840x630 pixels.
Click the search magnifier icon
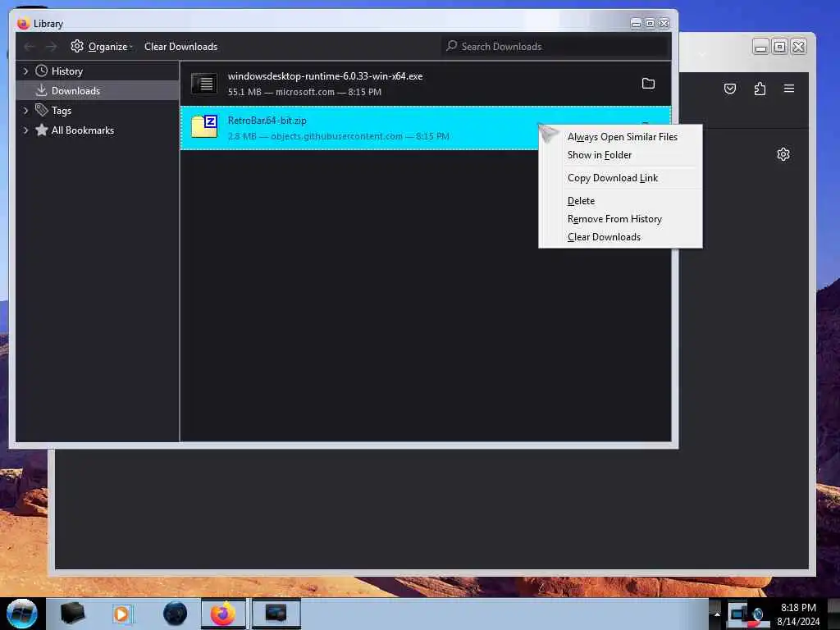tap(452, 46)
